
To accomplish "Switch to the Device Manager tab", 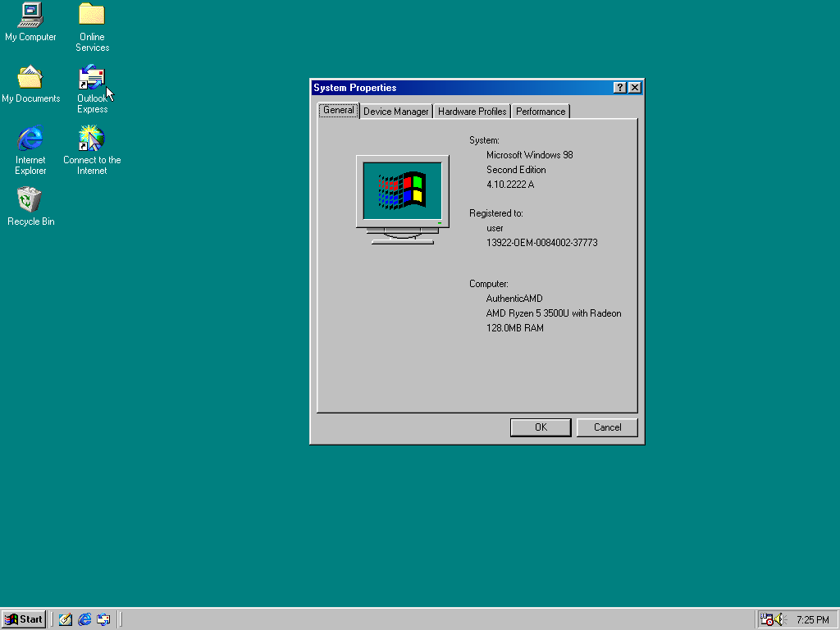I will tap(396, 112).
